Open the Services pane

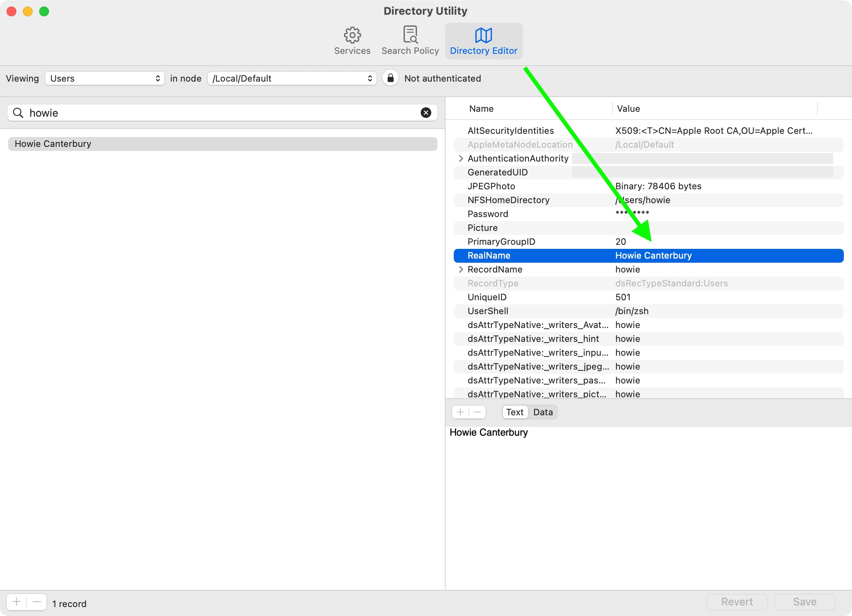pos(352,41)
